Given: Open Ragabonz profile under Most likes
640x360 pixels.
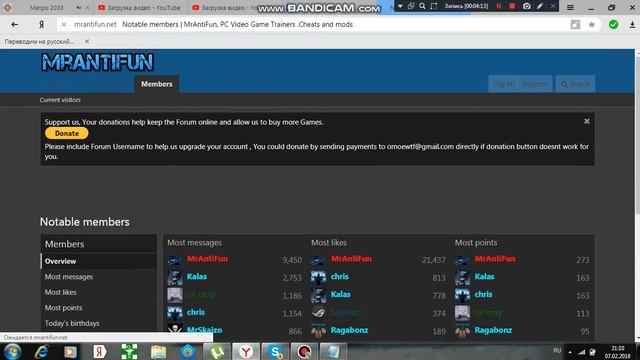Looking at the screenshot, I should coord(349,330).
